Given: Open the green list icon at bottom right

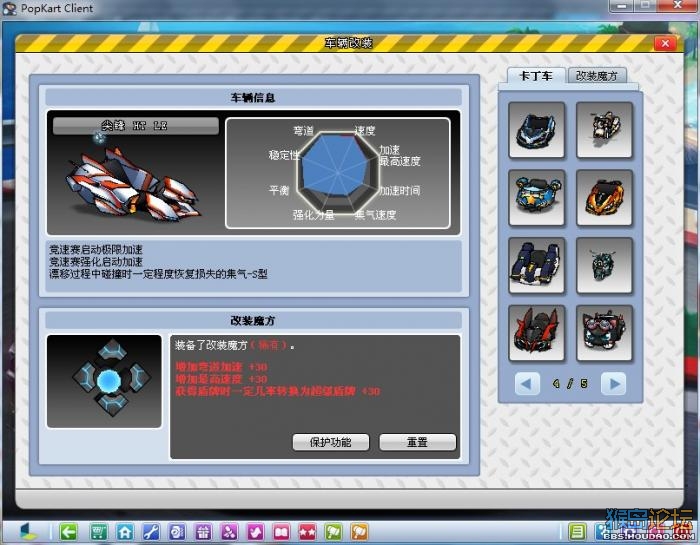Looking at the screenshot, I should tap(577, 532).
